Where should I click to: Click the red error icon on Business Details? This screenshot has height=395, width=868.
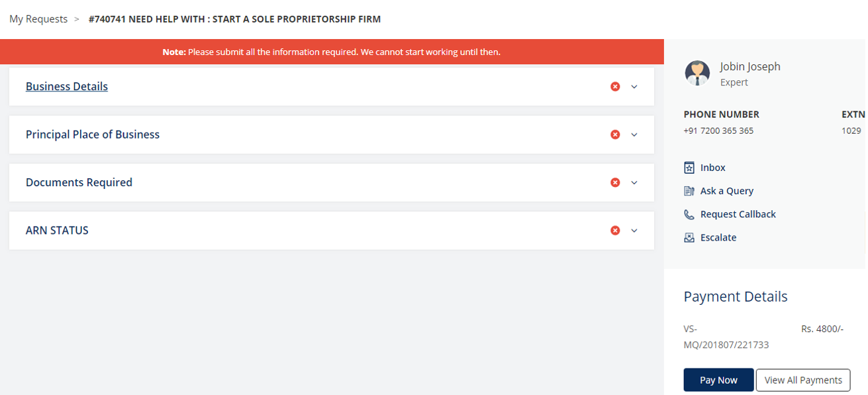click(615, 86)
